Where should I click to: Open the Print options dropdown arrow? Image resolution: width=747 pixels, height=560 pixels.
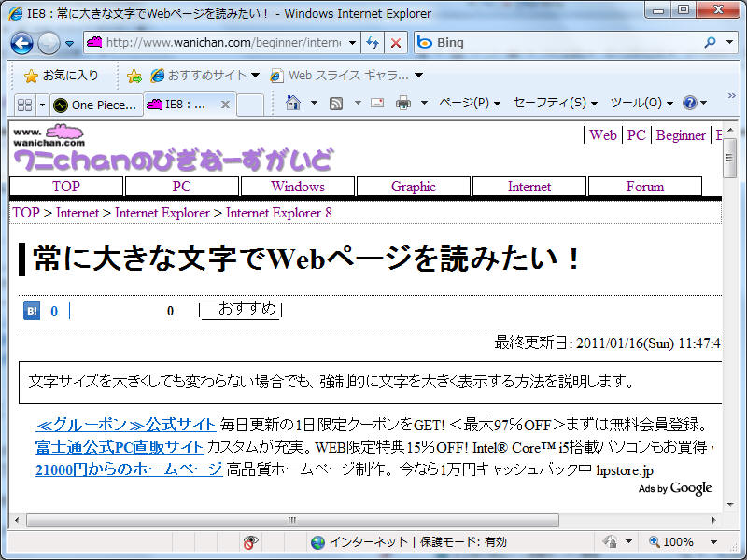pyautogui.click(x=424, y=103)
